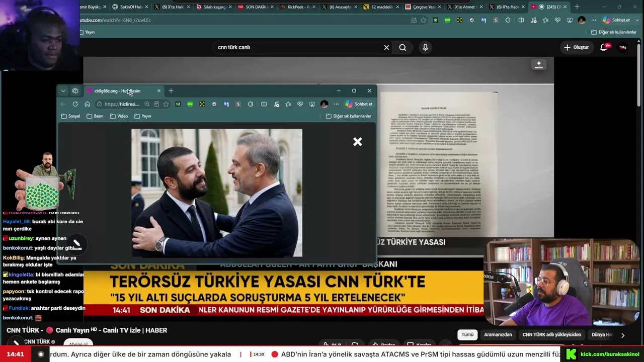Screen dimensions: 644x362
Task: Switch to the KickPeek tab
Action: tap(297, 7)
